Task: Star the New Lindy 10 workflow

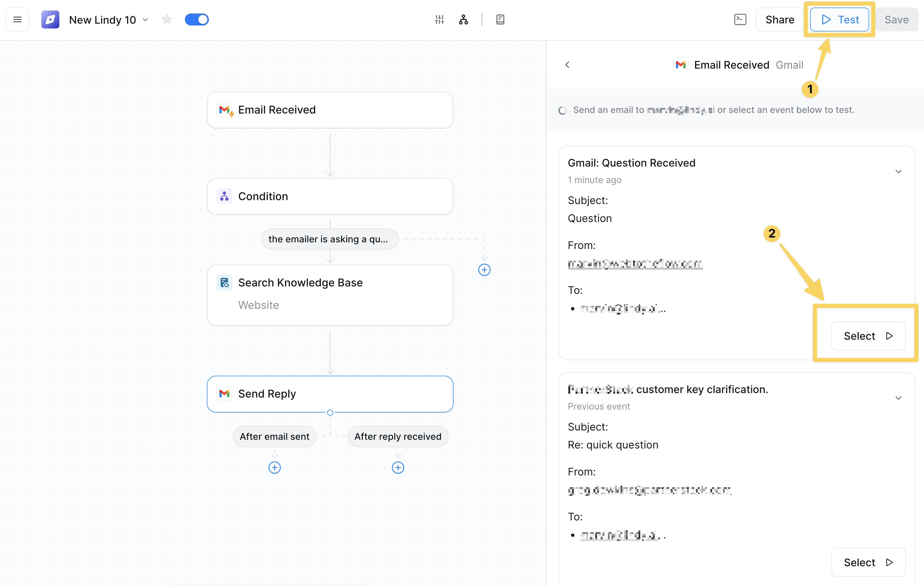Action: (167, 19)
